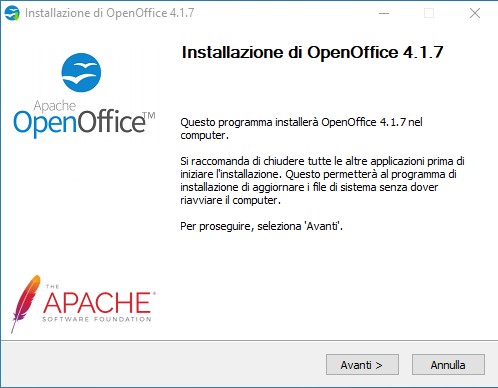
Task: Click the gray 'Apache' text above OpenOffice
Action: point(55,106)
